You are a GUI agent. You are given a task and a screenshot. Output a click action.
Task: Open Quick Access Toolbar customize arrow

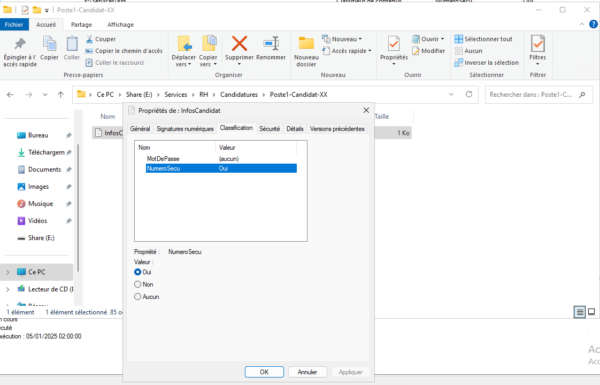(x=47, y=10)
